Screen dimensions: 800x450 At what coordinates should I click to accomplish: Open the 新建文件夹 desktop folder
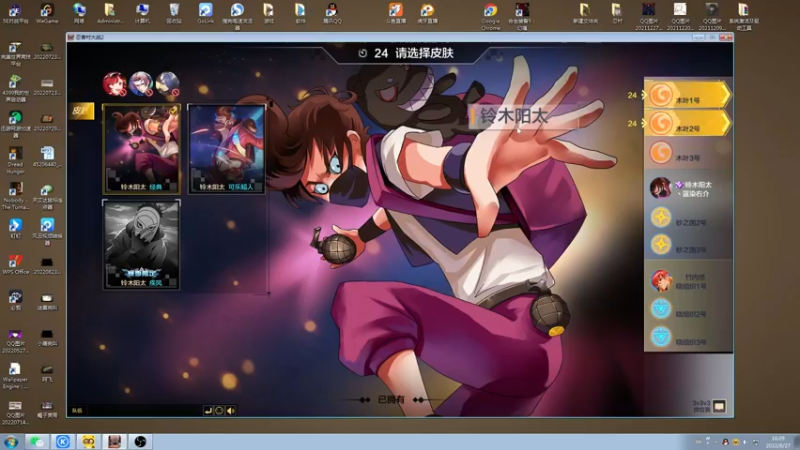[585, 13]
